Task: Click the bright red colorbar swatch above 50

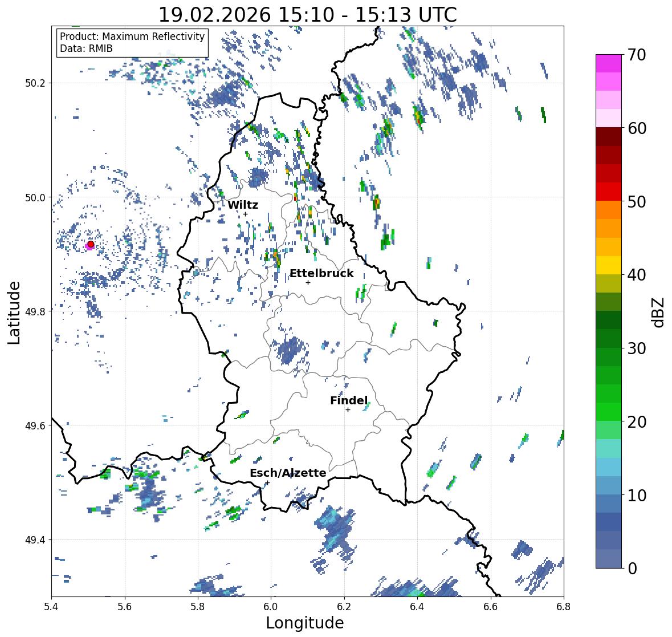Action: pyautogui.click(x=609, y=192)
